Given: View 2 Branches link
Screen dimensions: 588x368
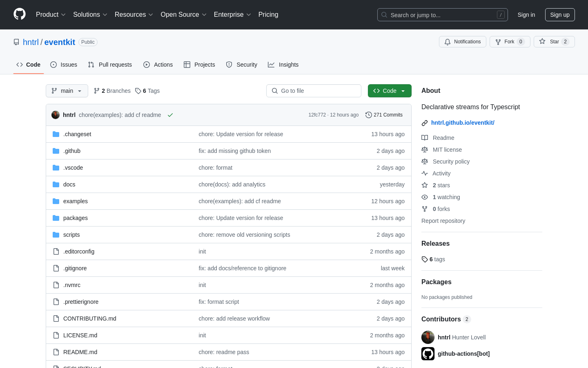Looking at the screenshot, I should [112, 91].
